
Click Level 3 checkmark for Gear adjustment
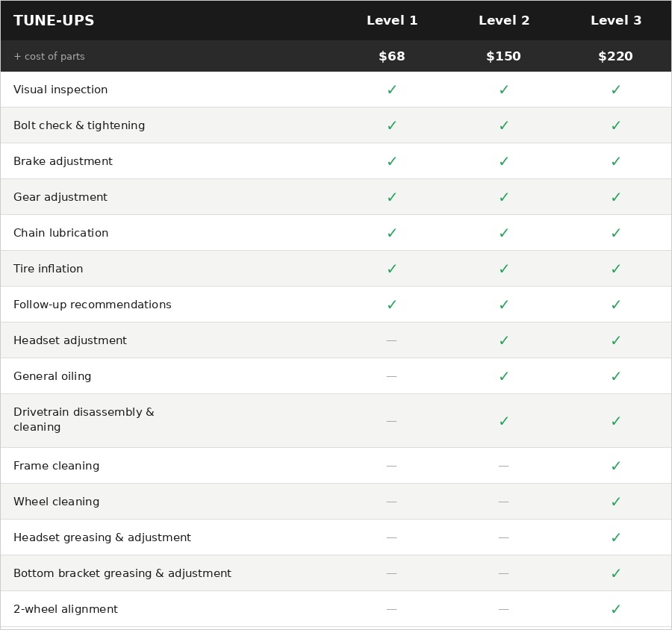click(616, 197)
